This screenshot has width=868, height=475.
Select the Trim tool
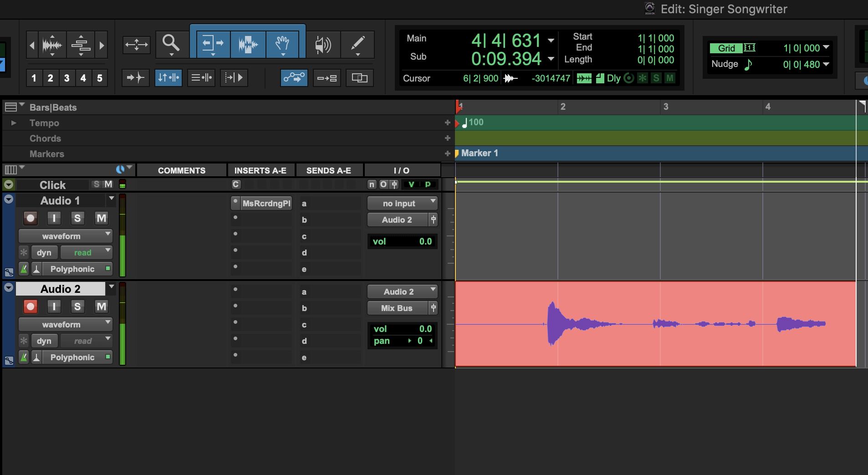(x=213, y=44)
